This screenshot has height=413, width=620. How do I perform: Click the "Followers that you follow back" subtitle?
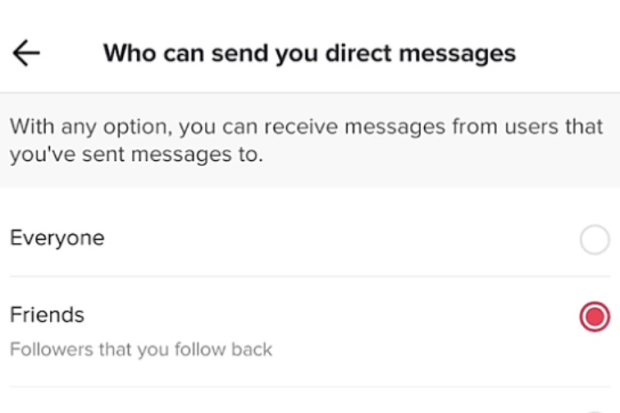[x=141, y=350]
